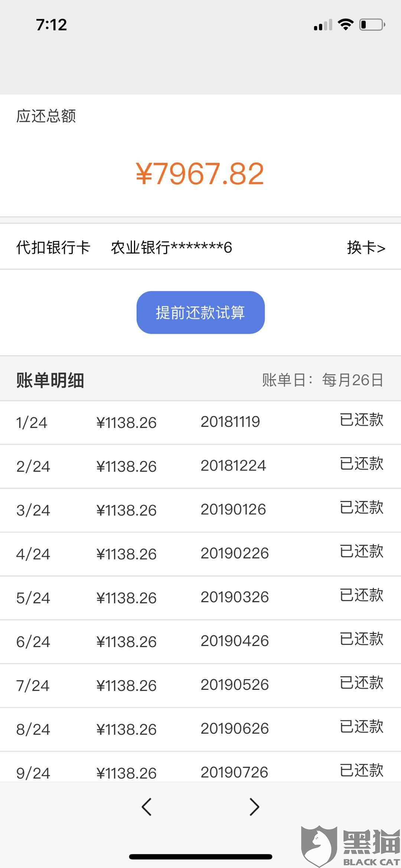Open the 7/24 installment entry

(200, 685)
